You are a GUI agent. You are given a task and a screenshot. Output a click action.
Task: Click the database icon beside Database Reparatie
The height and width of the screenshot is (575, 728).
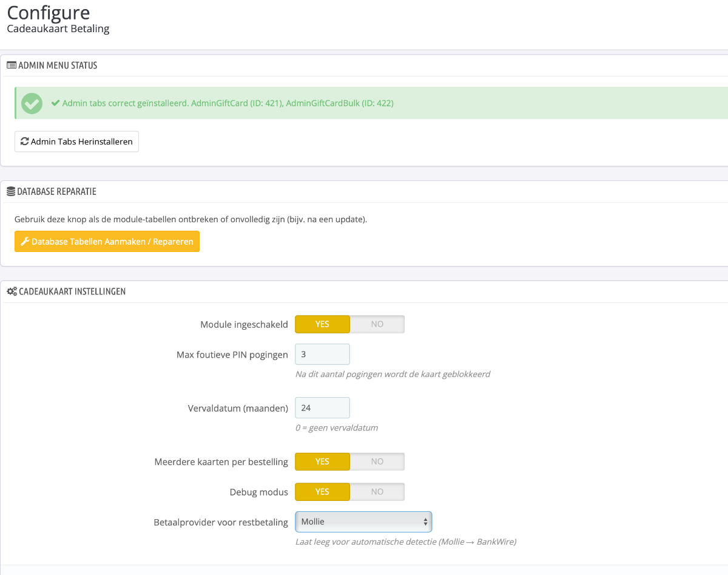point(11,192)
